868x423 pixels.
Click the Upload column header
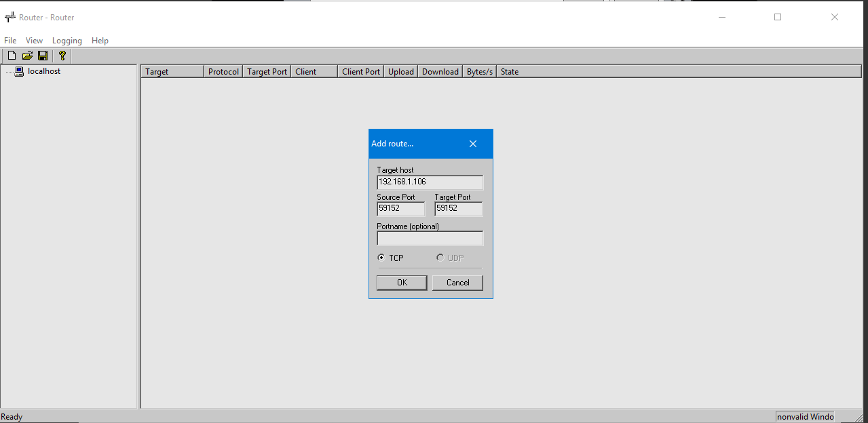[x=401, y=71]
